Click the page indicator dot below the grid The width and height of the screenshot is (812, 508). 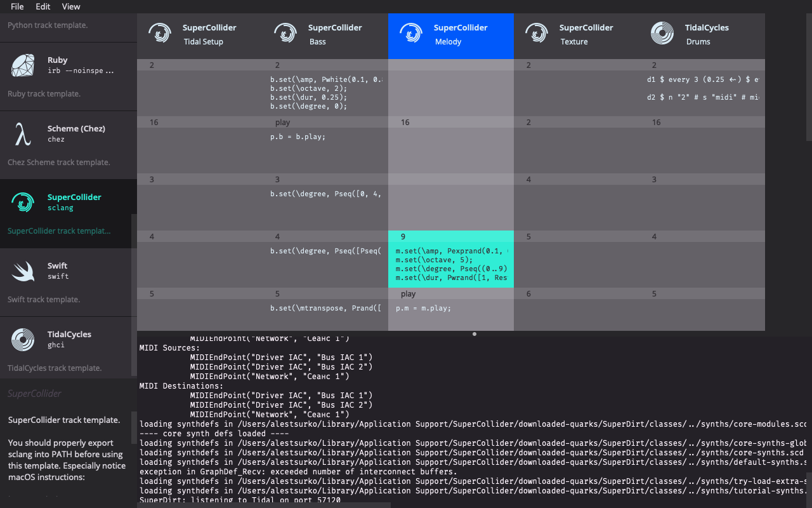(474, 333)
